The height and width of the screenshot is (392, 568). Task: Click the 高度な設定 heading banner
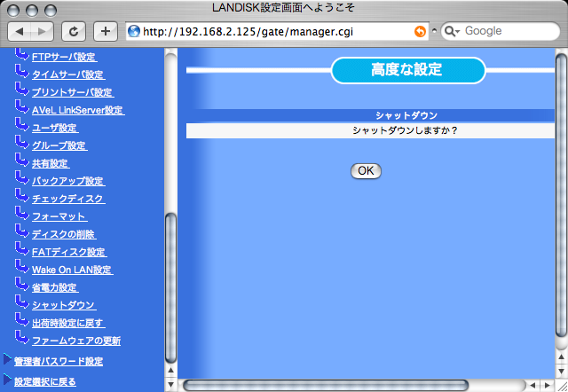point(408,70)
